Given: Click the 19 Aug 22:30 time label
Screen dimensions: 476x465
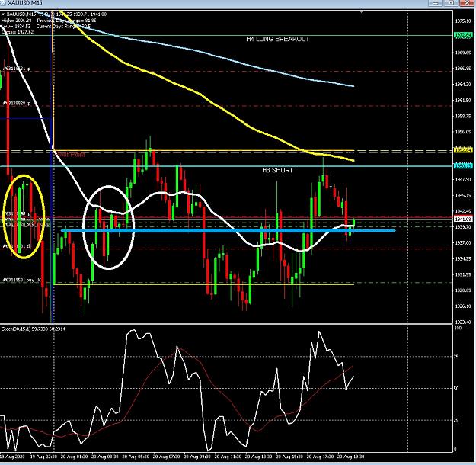Looking at the screenshot, I should pyautogui.click(x=43, y=457).
